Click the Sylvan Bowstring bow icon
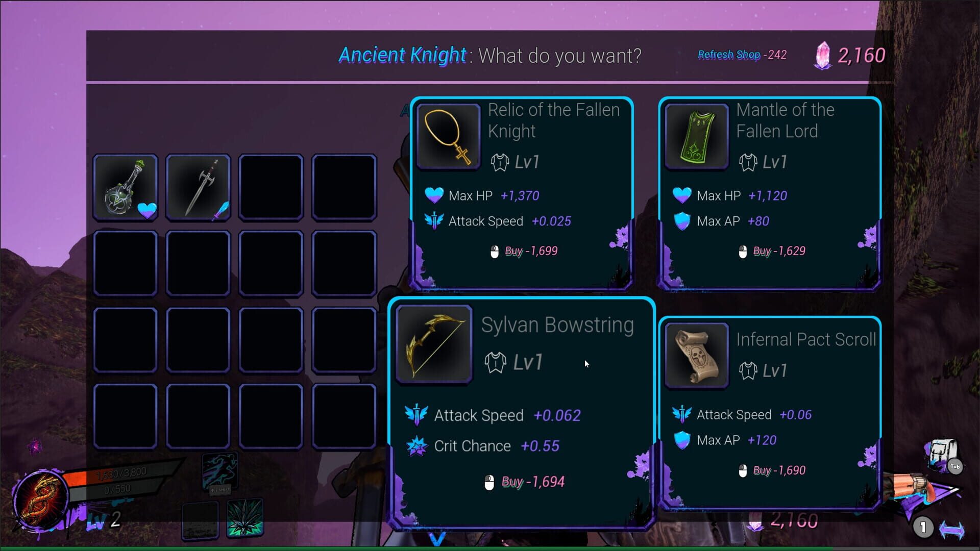 point(434,344)
